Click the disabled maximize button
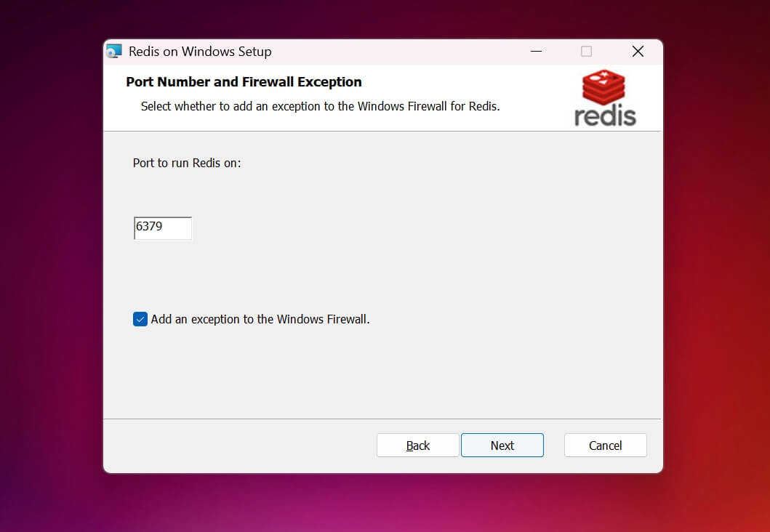Image resolution: width=770 pixels, height=532 pixels. tap(586, 51)
